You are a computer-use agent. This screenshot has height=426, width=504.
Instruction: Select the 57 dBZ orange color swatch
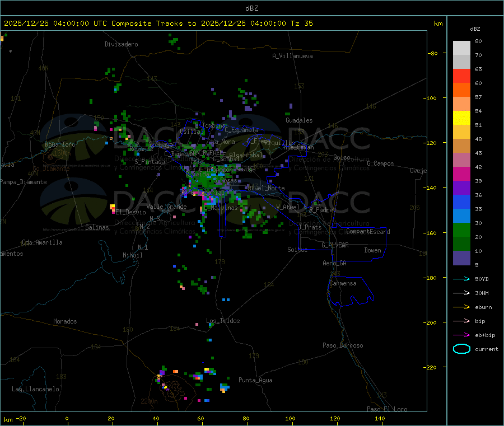(x=461, y=90)
